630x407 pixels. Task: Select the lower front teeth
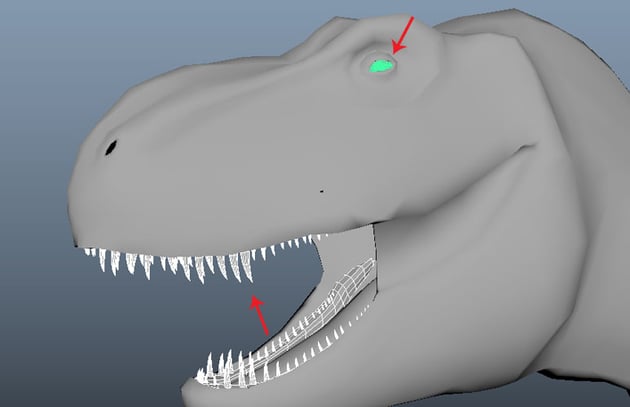[227, 370]
